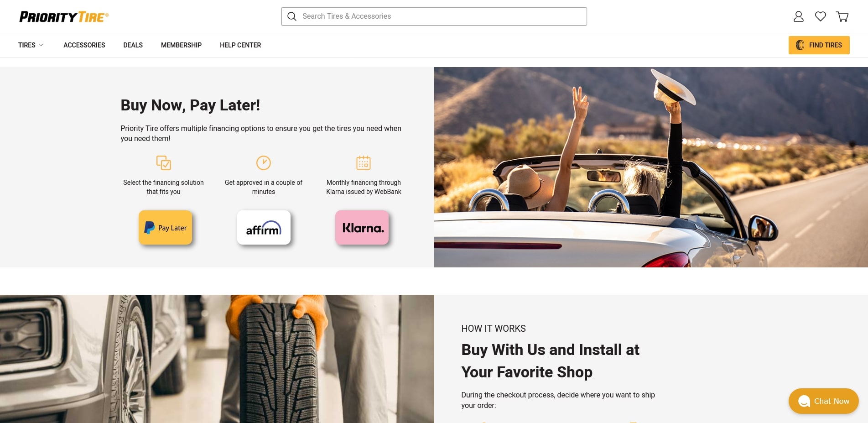This screenshot has width=868, height=423.
Task: Select the PayPal Pay Later option
Action: point(165,228)
